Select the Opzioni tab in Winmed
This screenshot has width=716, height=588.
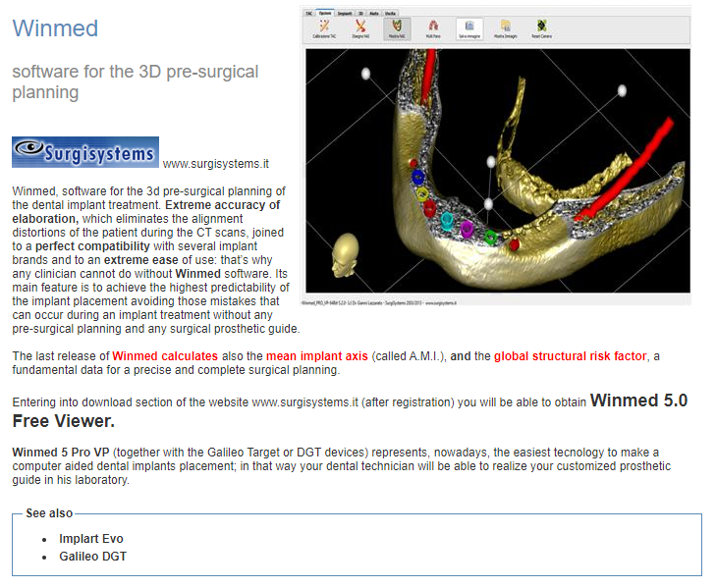tap(325, 13)
